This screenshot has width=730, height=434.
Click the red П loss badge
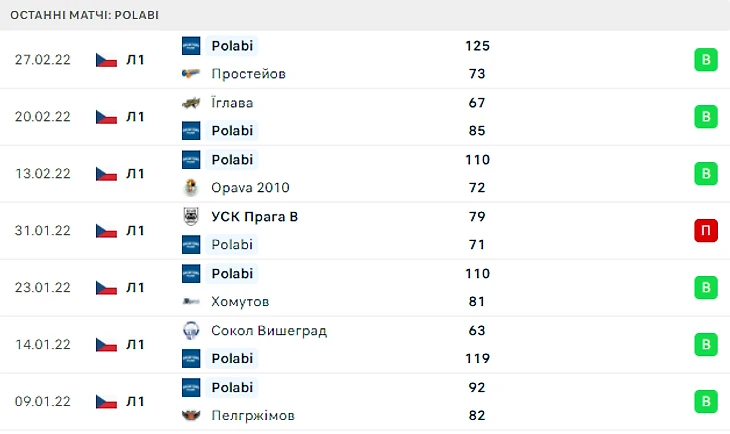(706, 230)
